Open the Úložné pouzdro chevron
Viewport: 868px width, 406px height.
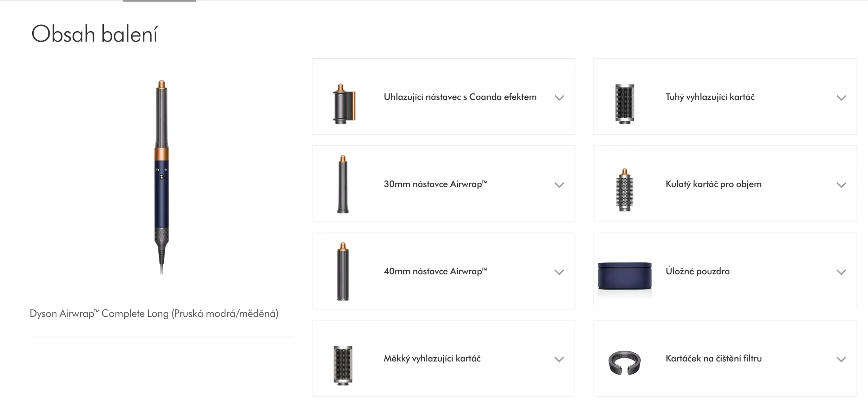click(x=841, y=272)
